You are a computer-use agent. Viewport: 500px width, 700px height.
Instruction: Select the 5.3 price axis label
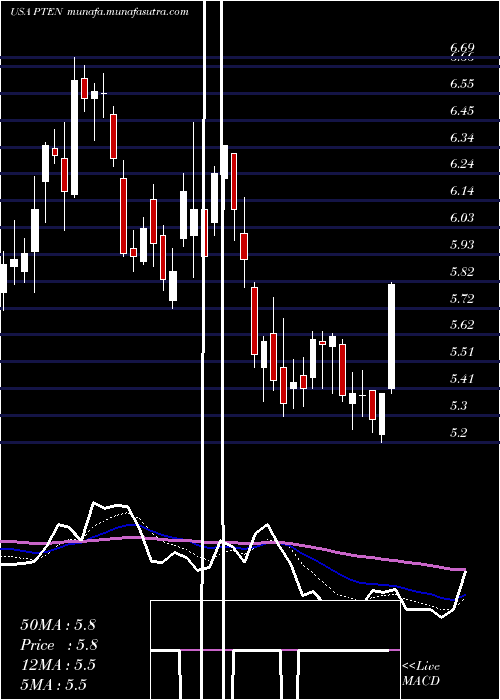(x=458, y=405)
